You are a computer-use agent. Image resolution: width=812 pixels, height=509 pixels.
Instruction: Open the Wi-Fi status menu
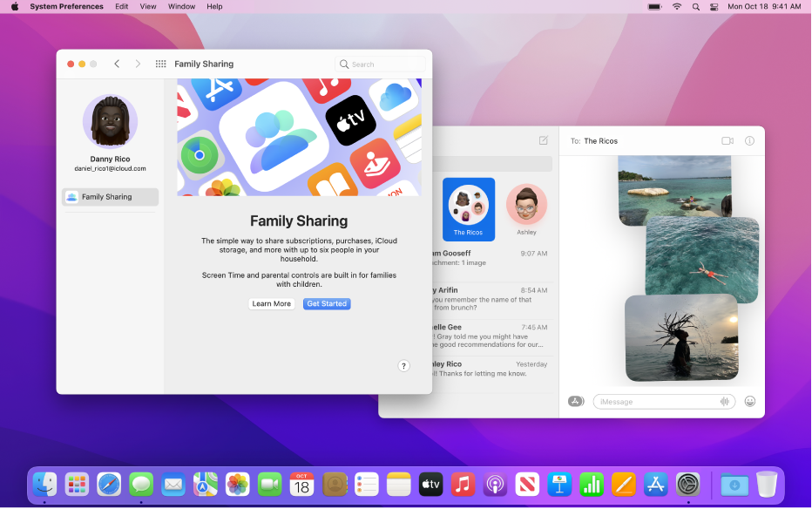pos(678,6)
